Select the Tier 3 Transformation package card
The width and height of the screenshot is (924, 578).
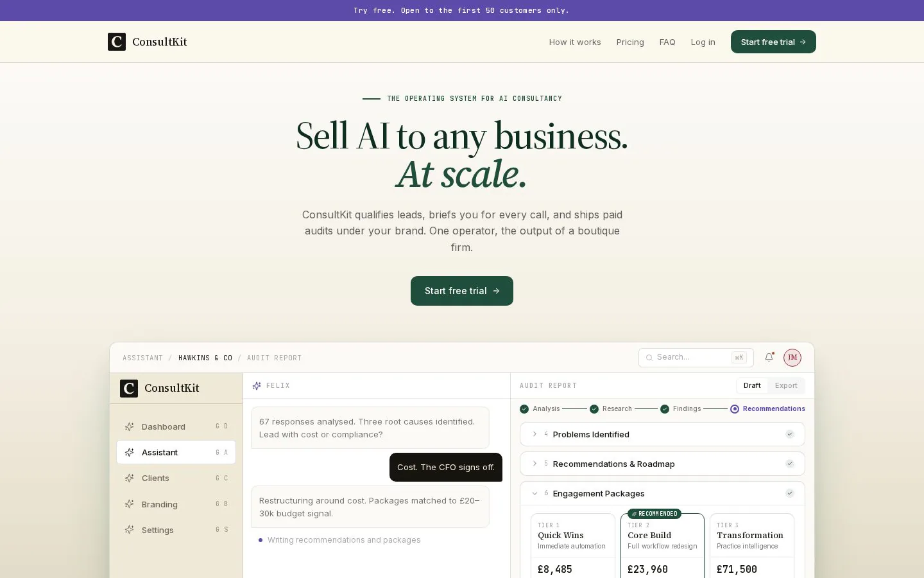point(752,546)
